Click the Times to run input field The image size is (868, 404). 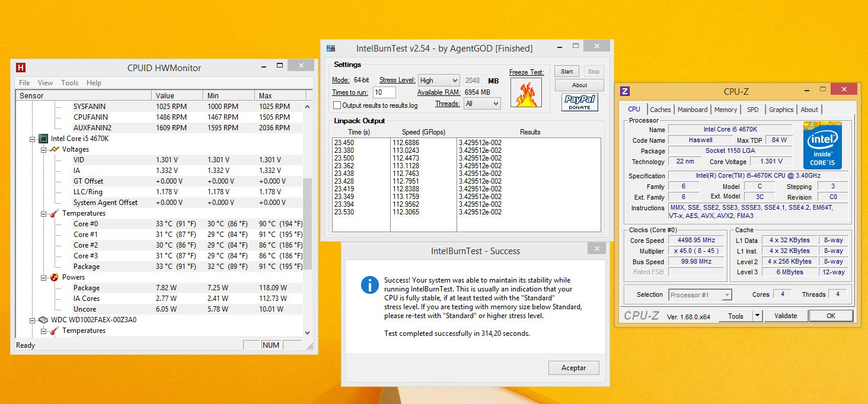(384, 92)
